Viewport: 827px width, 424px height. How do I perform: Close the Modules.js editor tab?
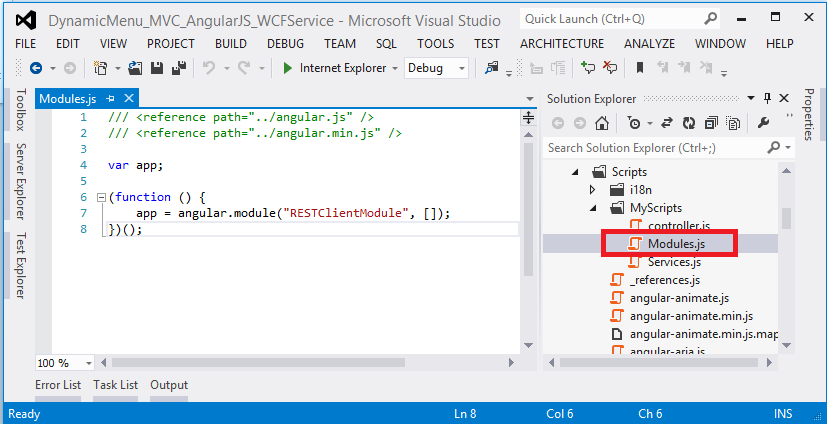(x=129, y=99)
